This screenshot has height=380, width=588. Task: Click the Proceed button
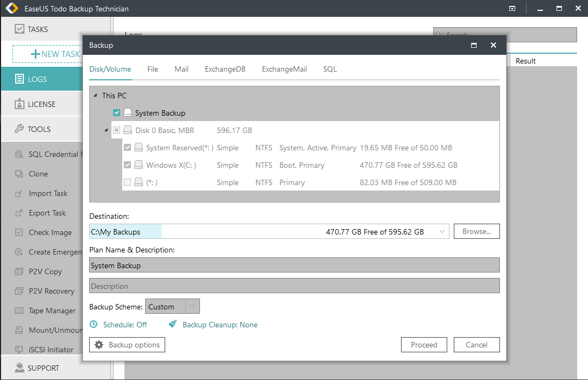[x=424, y=345]
